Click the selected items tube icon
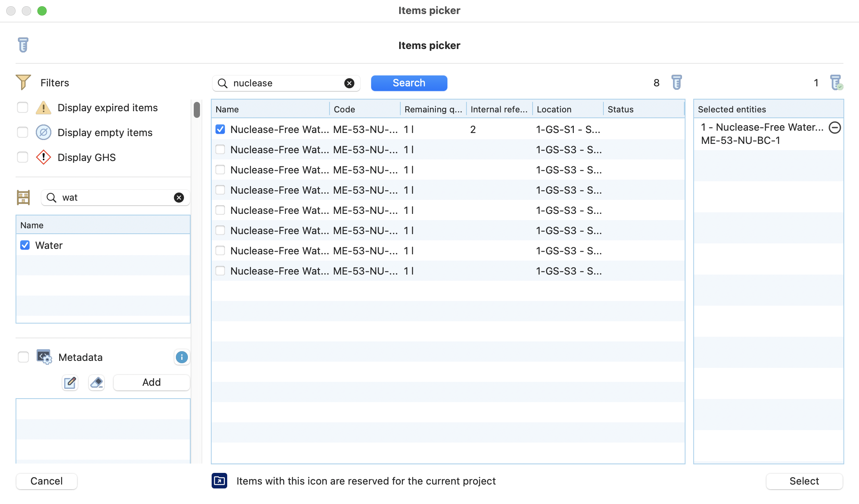This screenshot has height=504, width=859. click(x=836, y=82)
